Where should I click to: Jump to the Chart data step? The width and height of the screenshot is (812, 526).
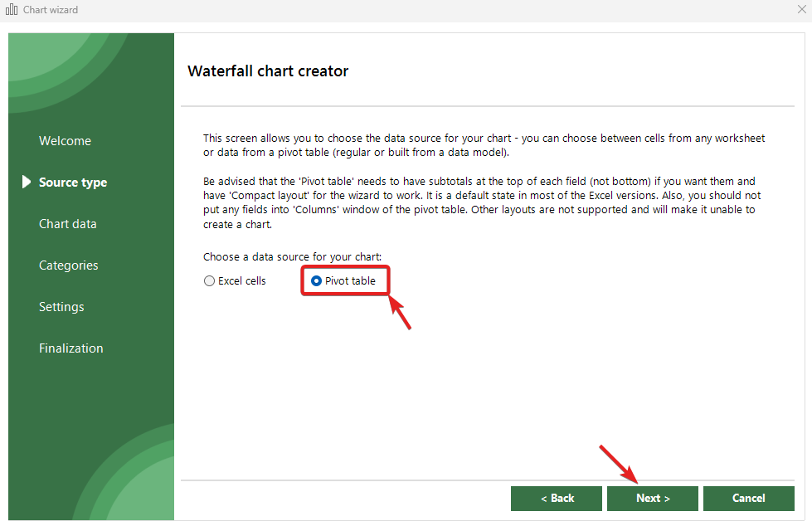[67, 224]
